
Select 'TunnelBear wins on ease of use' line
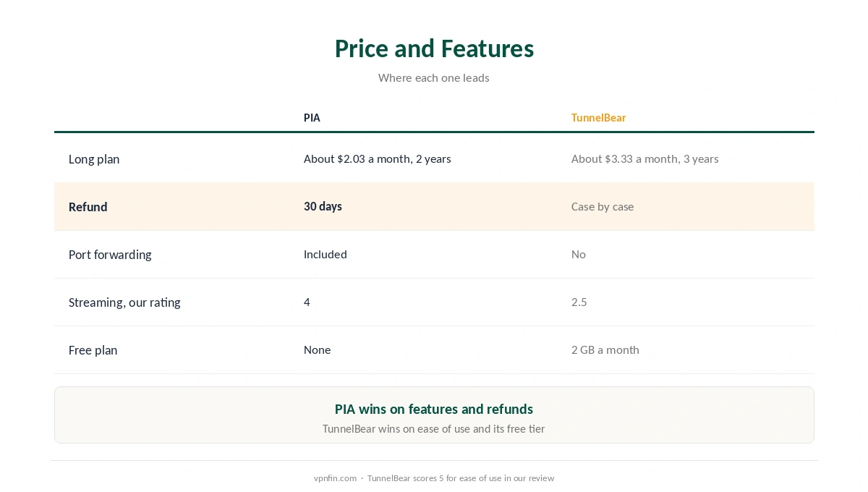click(x=434, y=428)
